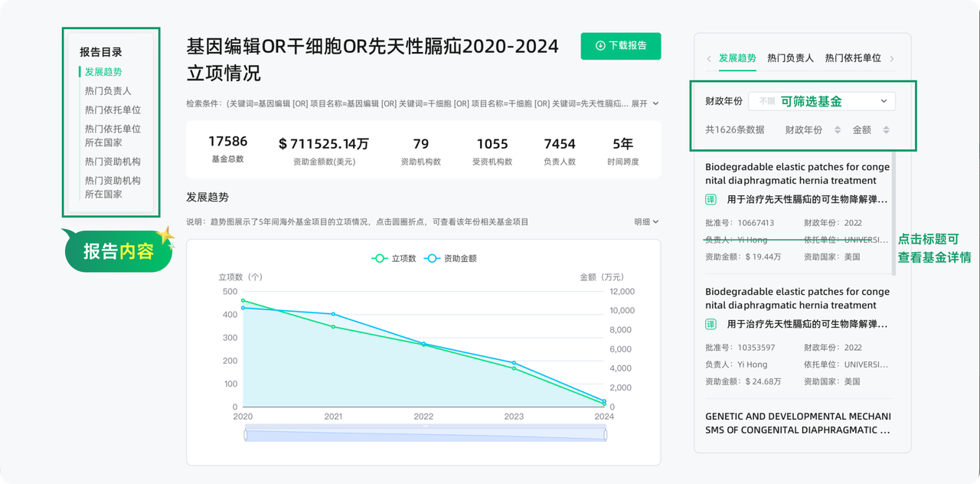
Task: Click the 下载报告 button
Action: click(621, 46)
